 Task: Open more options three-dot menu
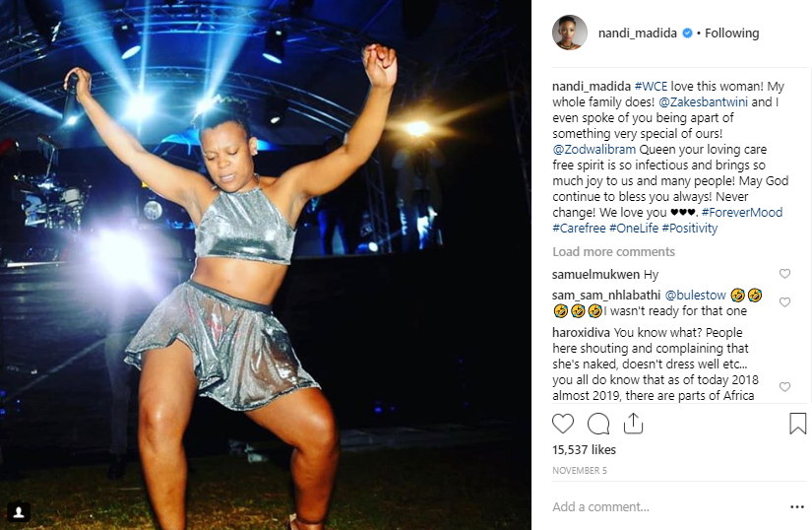(x=796, y=506)
